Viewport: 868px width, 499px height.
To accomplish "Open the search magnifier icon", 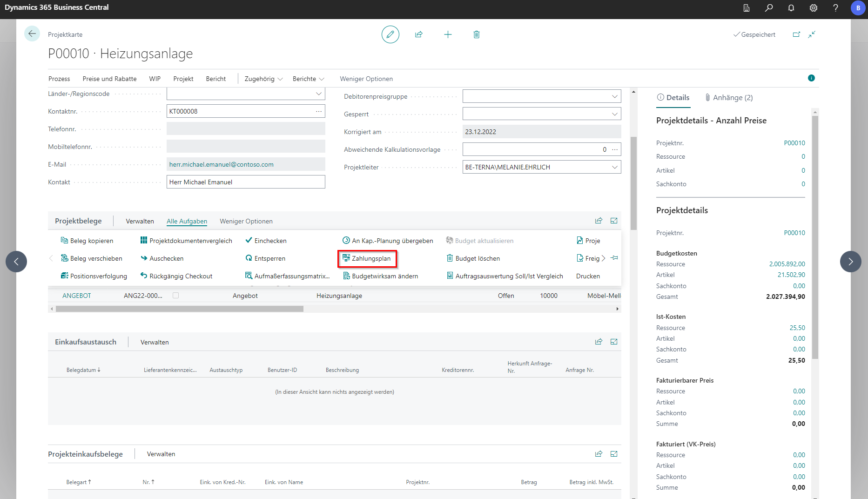I will [x=769, y=8].
